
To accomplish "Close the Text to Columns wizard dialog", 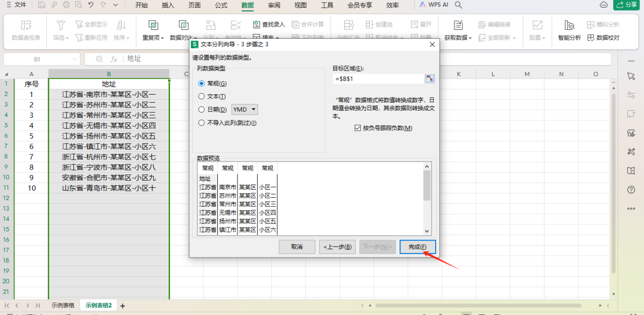I will (432, 44).
